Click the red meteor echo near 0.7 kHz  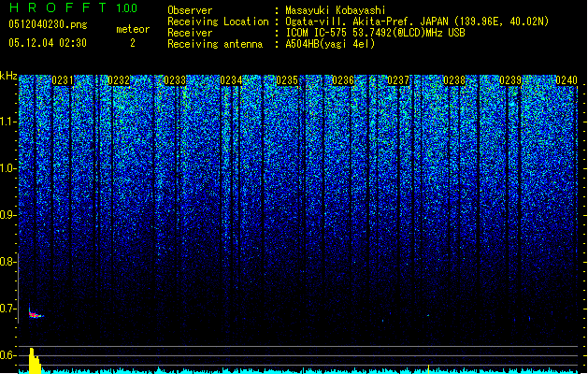pos(36,315)
